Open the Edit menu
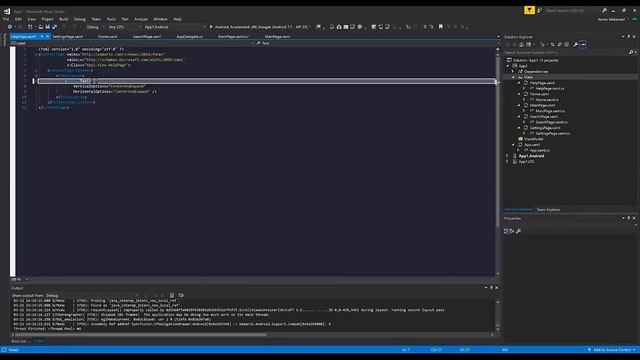The width and height of the screenshot is (640, 360). point(18,19)
